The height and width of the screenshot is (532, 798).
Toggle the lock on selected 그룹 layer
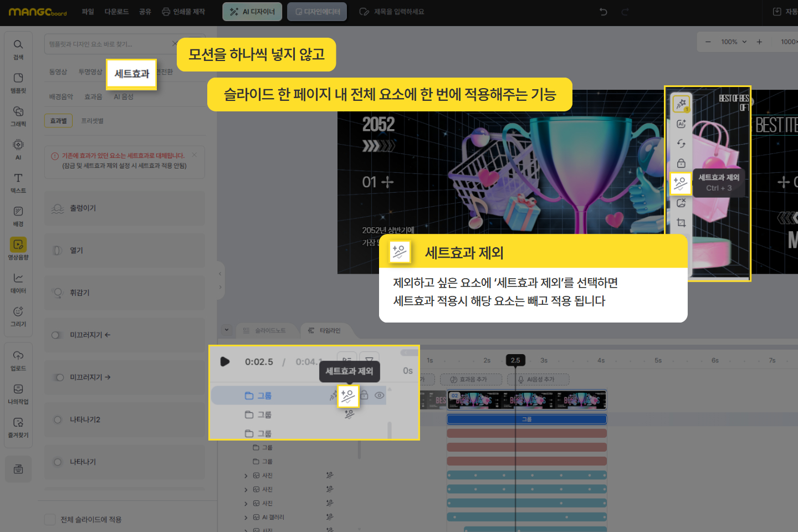[365, 396]
